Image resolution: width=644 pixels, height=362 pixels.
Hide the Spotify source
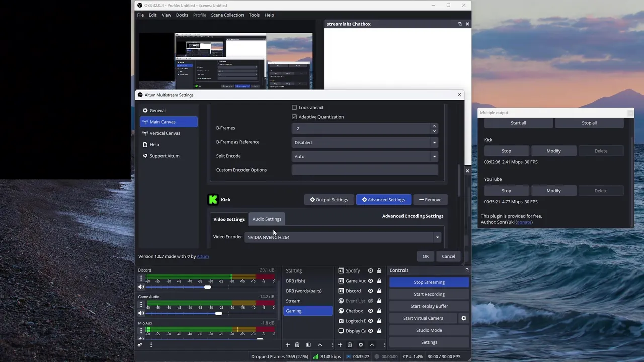370,270
